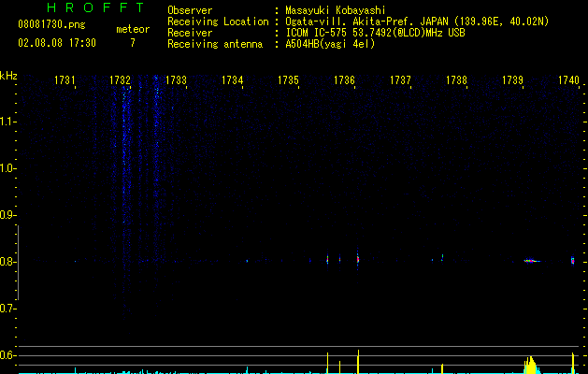Viewport: 588px width, 374px height.
Task: Click the 1738 time marker
Action: click(456, 80)
